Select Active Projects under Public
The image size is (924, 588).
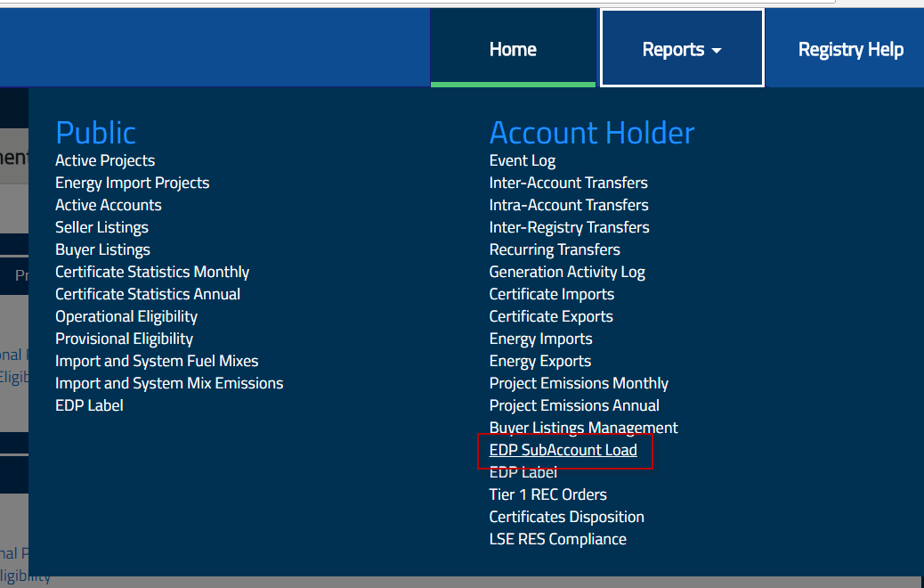105,160
